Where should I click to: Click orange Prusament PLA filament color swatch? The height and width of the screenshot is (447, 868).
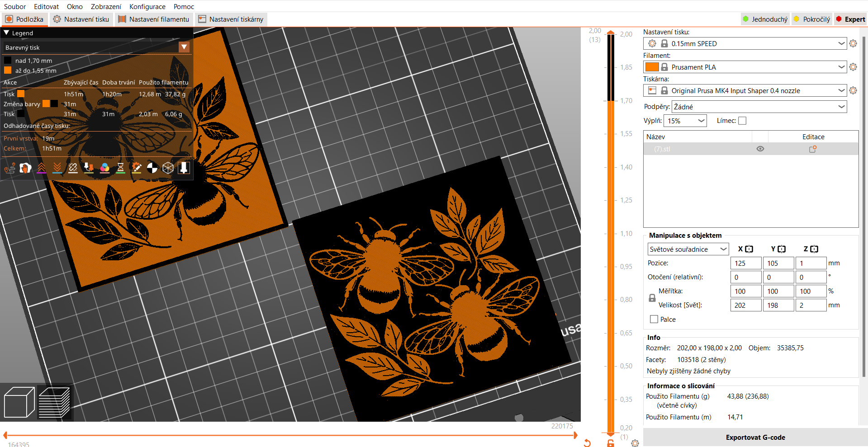tap(652, 67)
